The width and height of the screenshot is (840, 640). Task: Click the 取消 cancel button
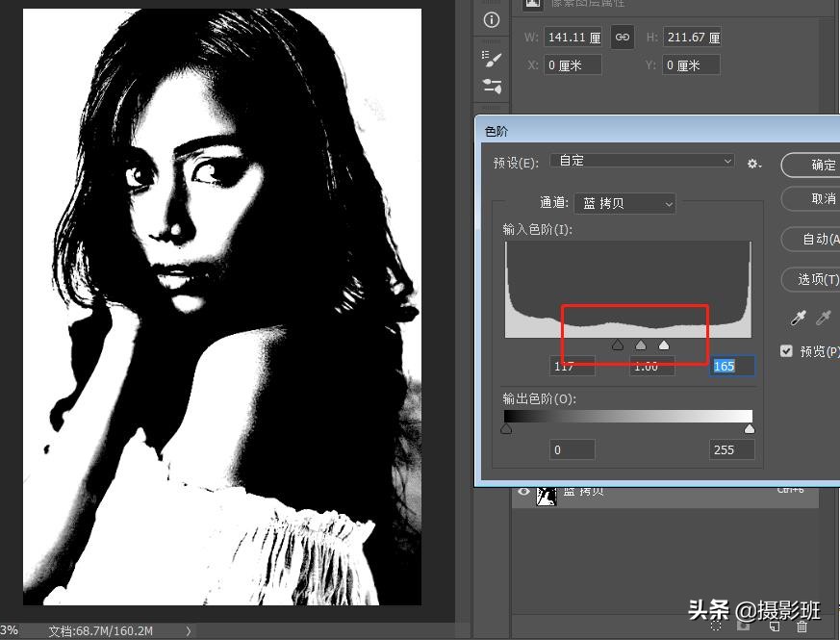click(x=811, y=199)
